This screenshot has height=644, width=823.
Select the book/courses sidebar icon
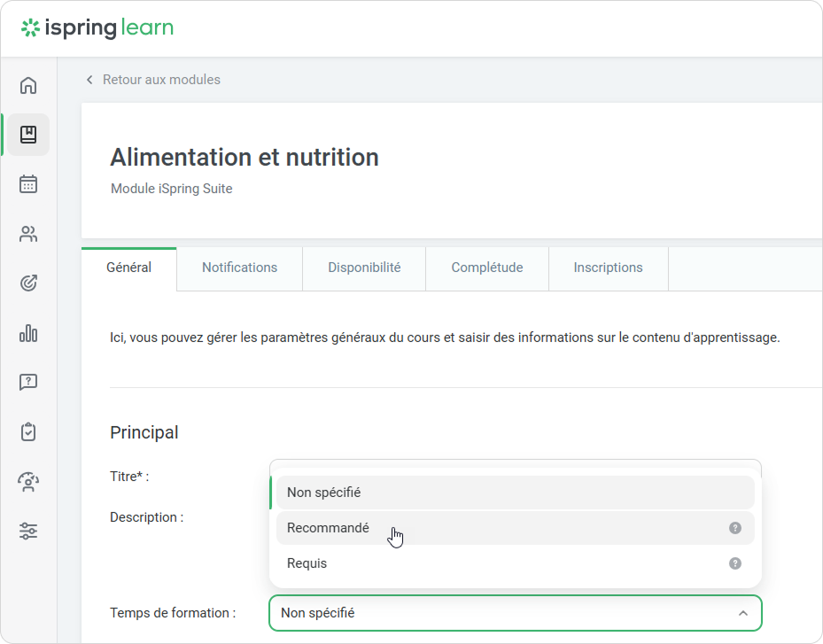pos(28,135)
